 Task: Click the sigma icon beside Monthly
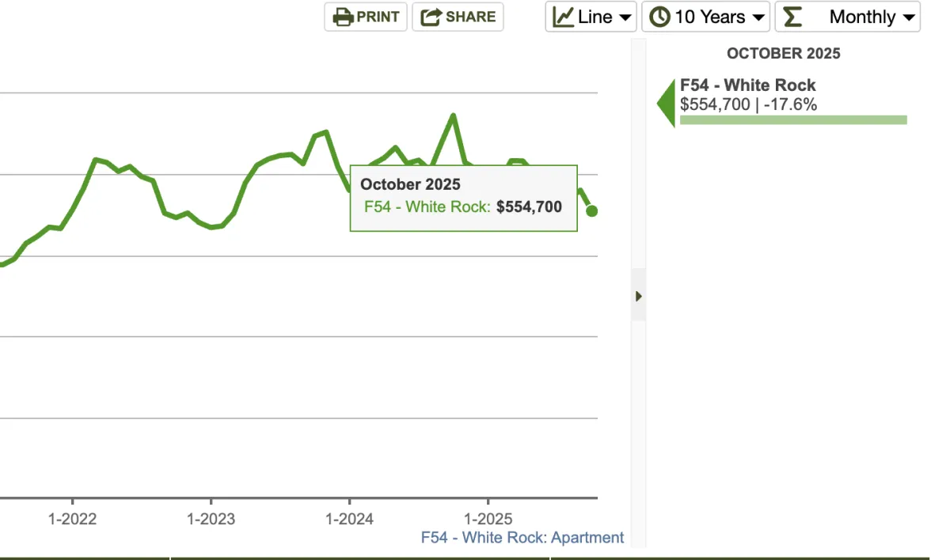point(792,16)
